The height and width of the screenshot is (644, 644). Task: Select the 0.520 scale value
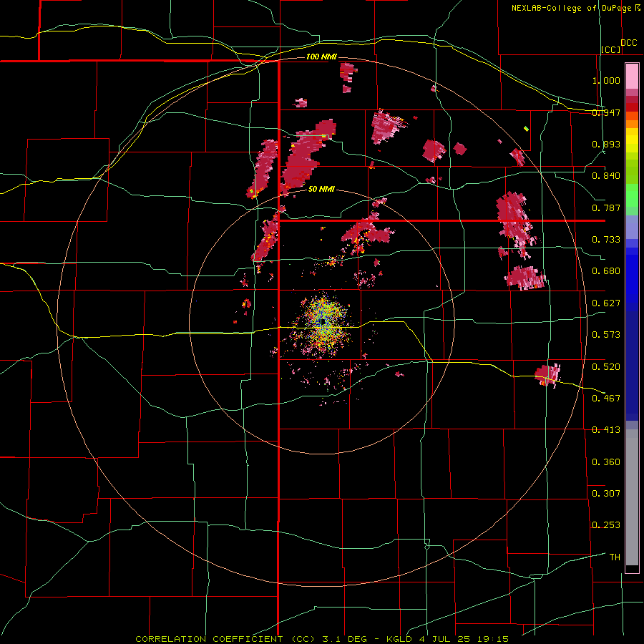[606, 366]
